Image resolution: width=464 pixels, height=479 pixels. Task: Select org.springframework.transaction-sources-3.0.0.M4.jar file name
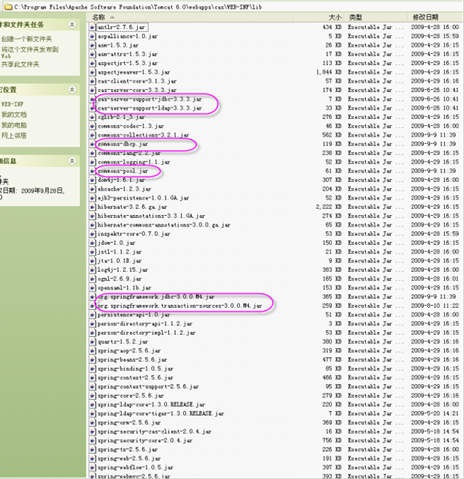coord(180,306)
